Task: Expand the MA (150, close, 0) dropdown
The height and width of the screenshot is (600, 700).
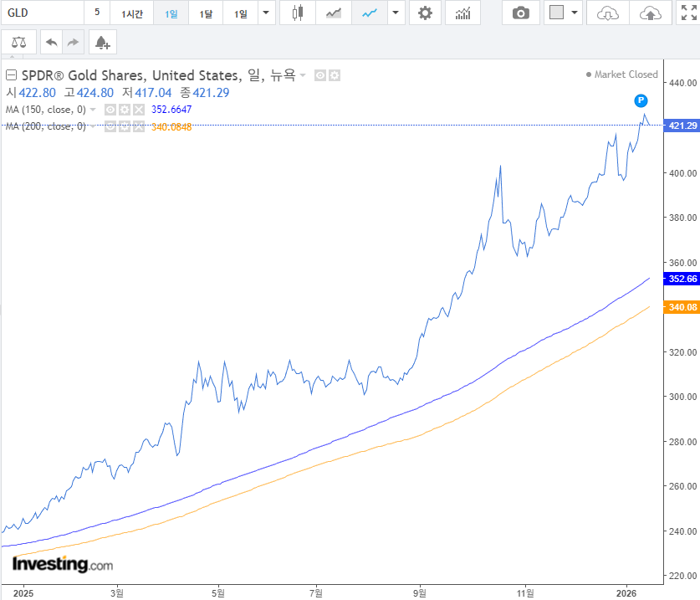Action: pyautogui.click(x=93, y=110)
